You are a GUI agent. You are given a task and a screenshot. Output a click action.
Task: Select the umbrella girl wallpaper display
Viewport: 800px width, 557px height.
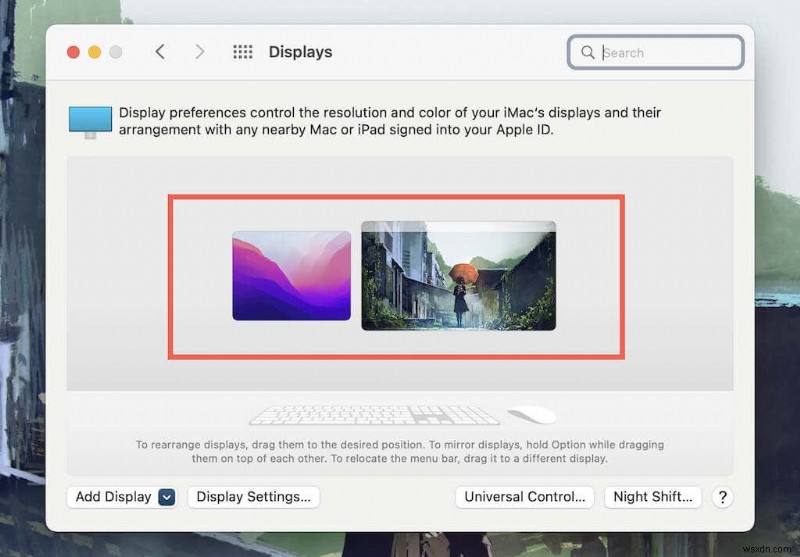click(x=459, y=275)
